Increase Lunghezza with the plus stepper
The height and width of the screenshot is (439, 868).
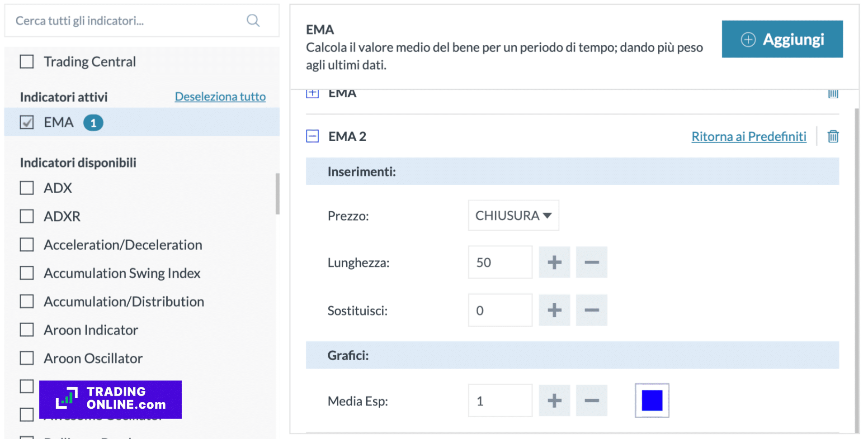(554, 262)
